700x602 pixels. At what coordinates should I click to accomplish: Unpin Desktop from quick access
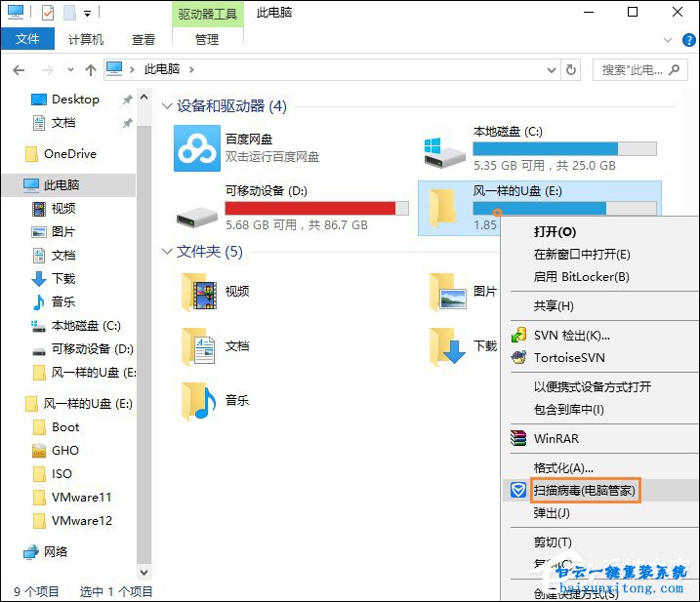[128, 100]
